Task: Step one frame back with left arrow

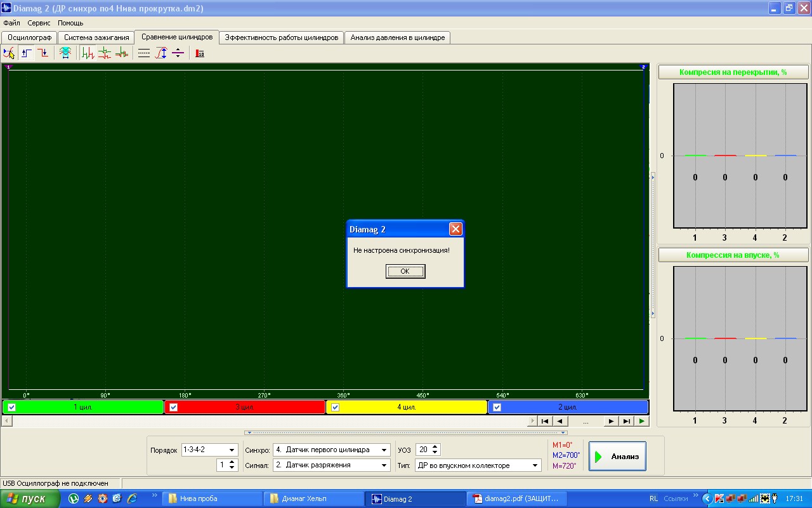Action: (560, 421)
